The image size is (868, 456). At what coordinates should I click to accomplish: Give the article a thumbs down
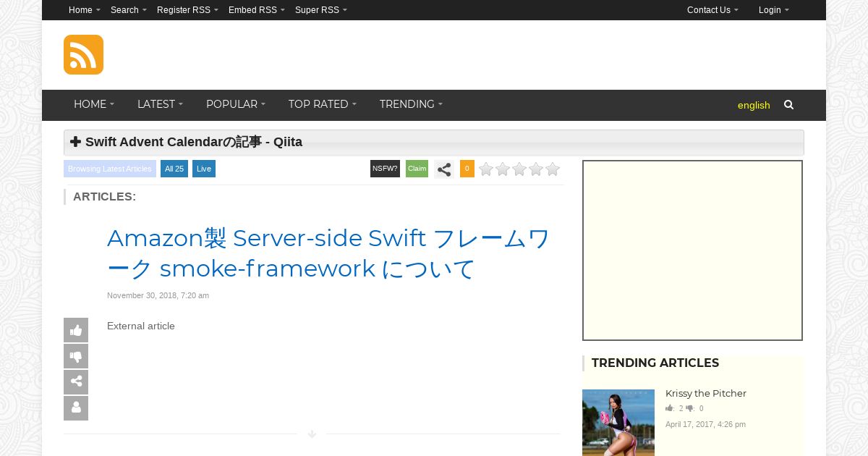tap(76, 356)
